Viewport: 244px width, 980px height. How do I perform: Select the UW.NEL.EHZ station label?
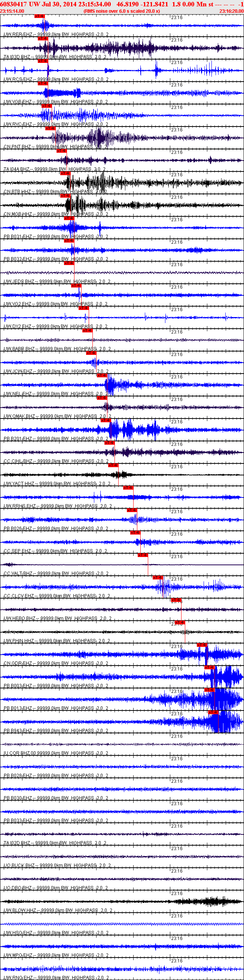point(56,393)
